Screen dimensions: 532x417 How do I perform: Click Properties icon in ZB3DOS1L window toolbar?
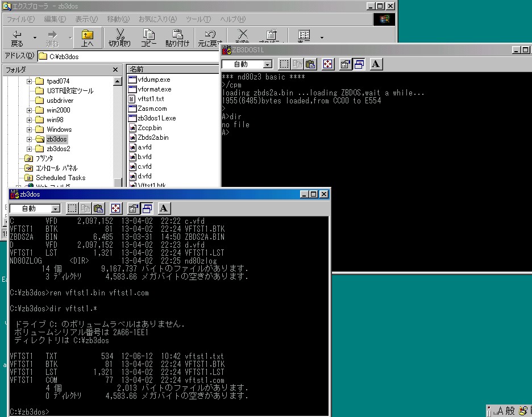[x=345, y=64]
